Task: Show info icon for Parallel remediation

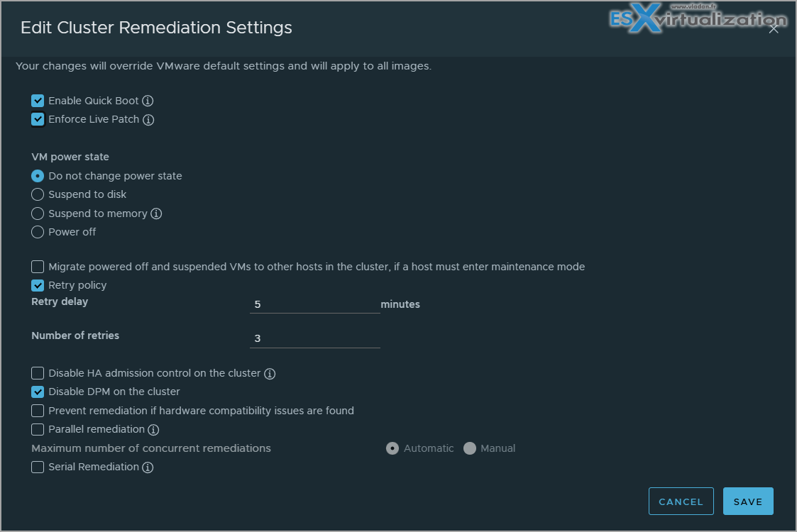Action: (153, 430)
